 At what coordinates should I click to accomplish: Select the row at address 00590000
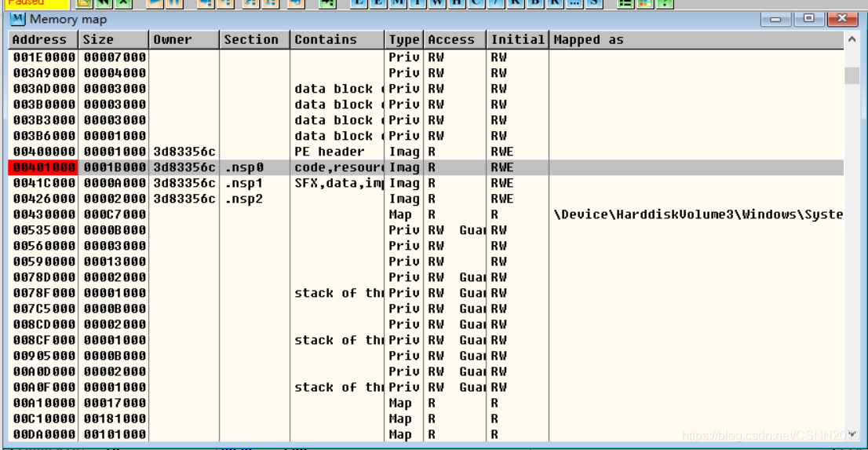coord(426,261)
